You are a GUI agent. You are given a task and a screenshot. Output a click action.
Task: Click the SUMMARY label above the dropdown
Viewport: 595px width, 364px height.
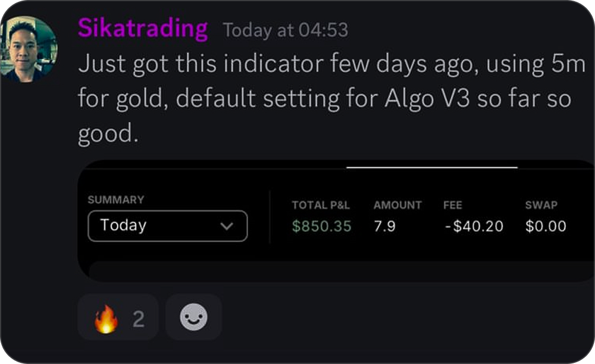tap(116, 200)
